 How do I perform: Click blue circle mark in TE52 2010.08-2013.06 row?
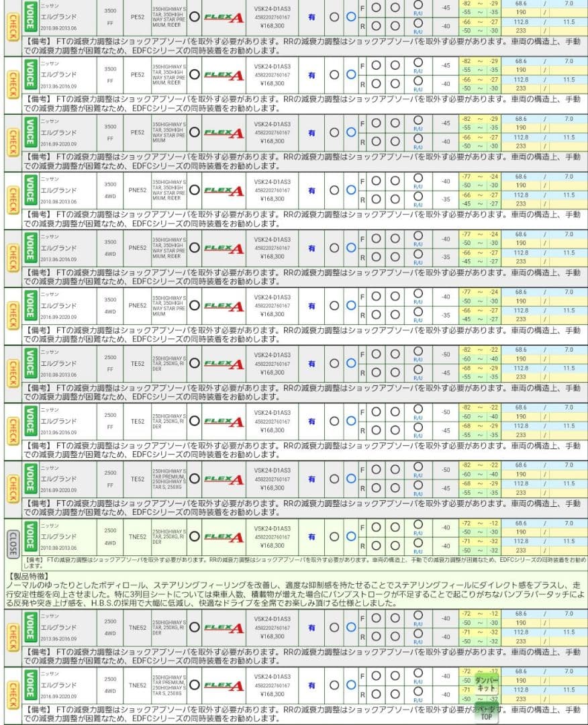pos(350,363)
